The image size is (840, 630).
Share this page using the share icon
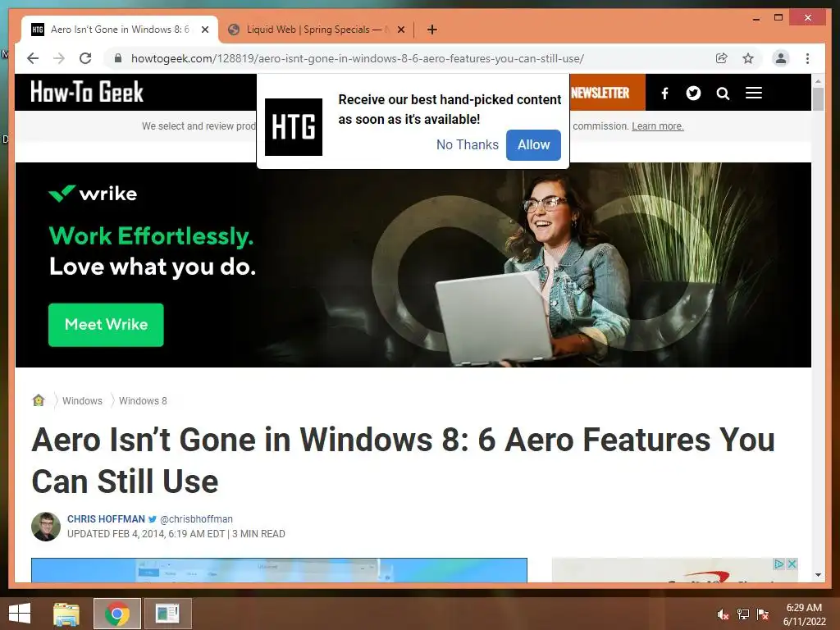click(x=722, y=58)
